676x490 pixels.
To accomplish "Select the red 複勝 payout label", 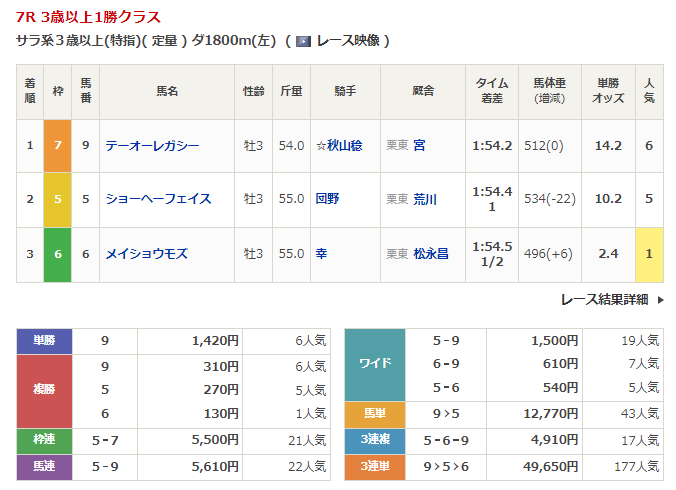I will 44,391.
